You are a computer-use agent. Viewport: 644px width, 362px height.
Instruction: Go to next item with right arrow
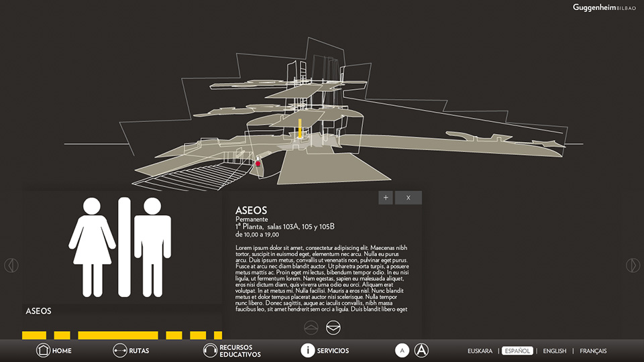pyautogui.click(x=633, y=265)
